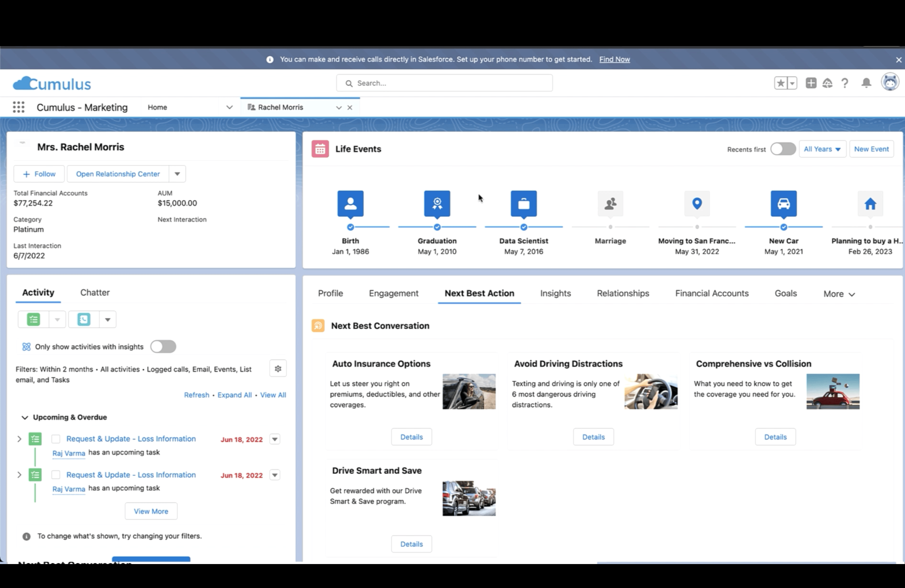905x588 pixels.
Task: Open the Chatter tab
Action: click(x=95, y=293)
